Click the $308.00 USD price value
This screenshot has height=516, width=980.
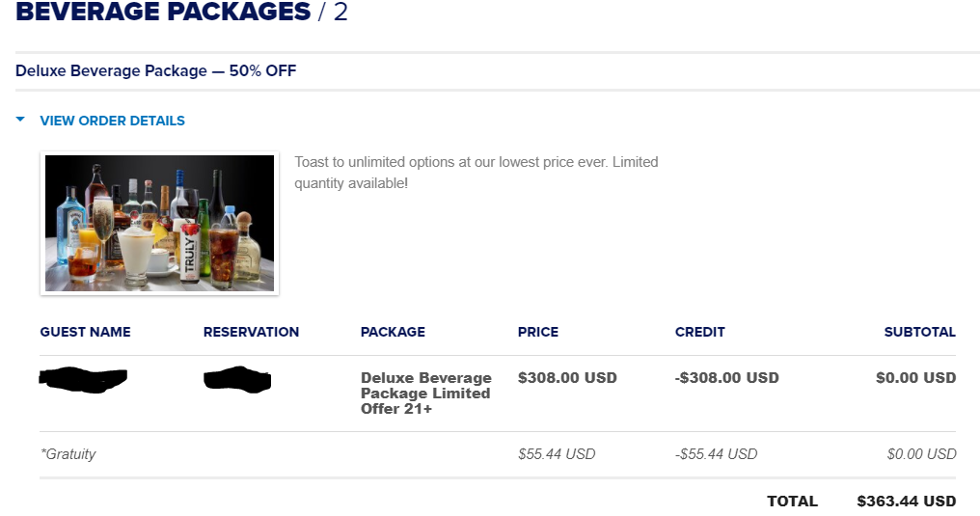click(567, 378)
